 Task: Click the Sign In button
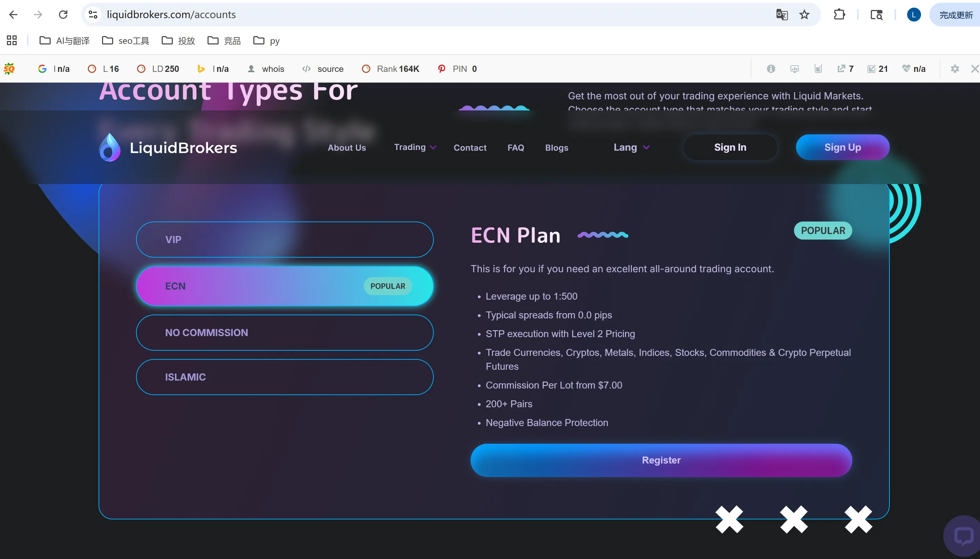click(730, 148)
